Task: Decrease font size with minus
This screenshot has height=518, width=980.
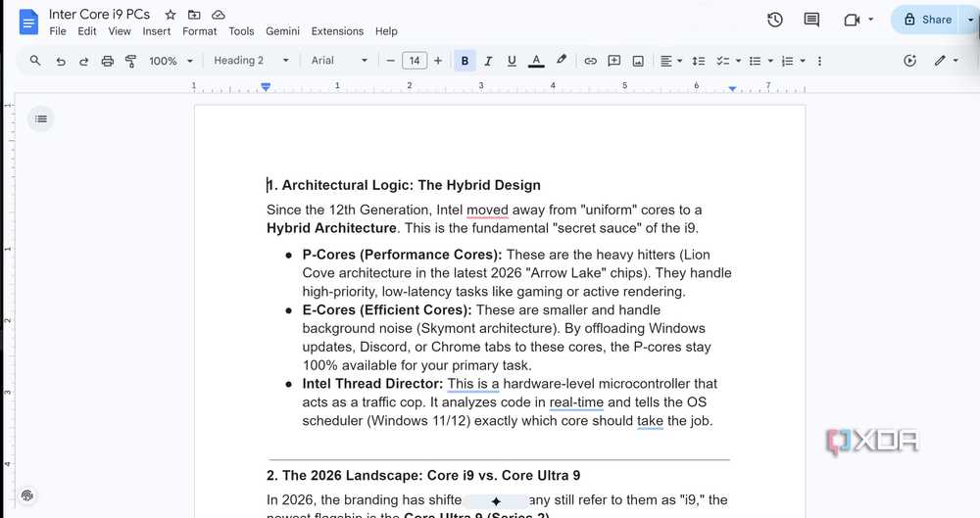Action: pyautogui.click(x=391, y=61)
